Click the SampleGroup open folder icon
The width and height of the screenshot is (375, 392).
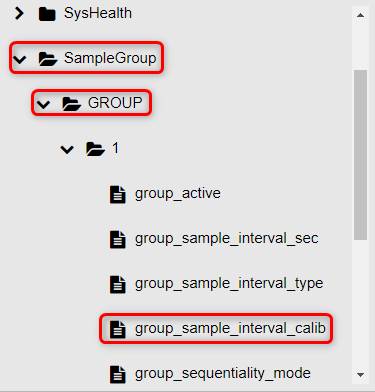click(x=48, y=59)
